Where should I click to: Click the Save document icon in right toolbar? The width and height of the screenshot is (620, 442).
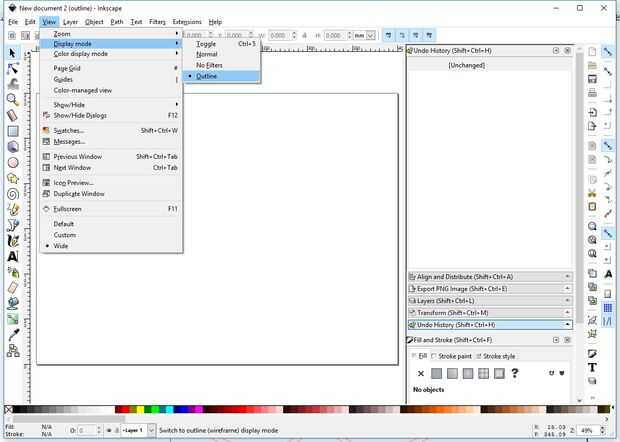click(592, 79)
